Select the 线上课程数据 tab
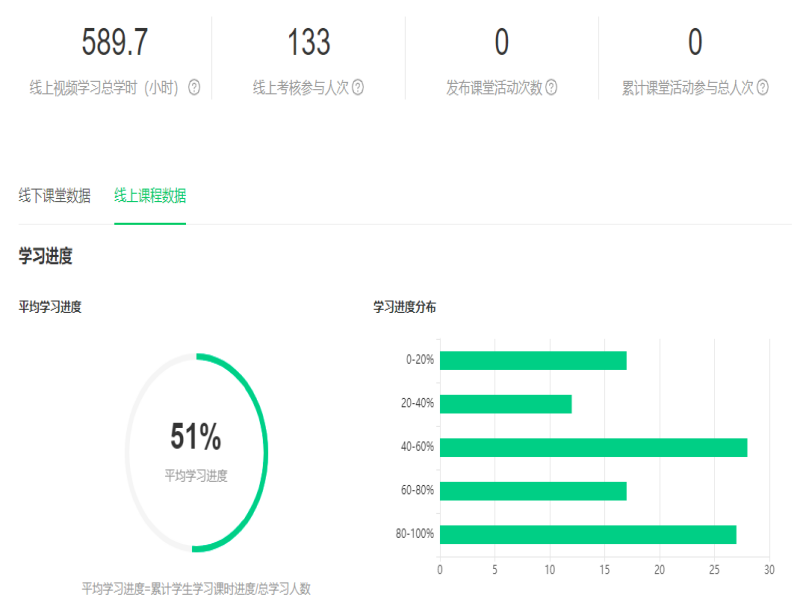Viewport: 800px width, 600px height. (150, 196)
